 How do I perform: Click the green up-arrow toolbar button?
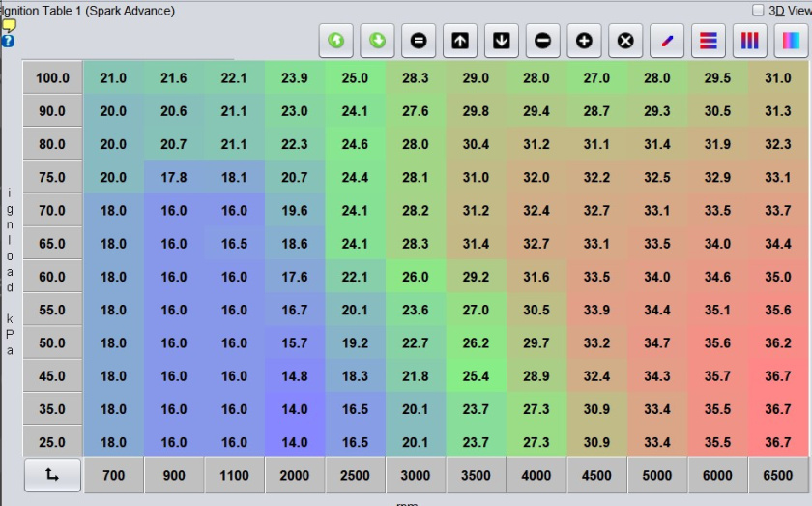336,41
